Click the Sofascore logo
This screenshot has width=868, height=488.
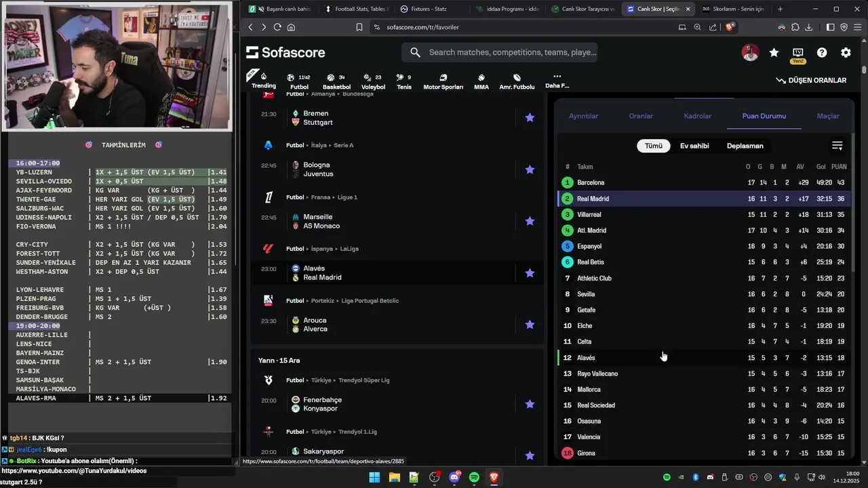coord(285,52)
